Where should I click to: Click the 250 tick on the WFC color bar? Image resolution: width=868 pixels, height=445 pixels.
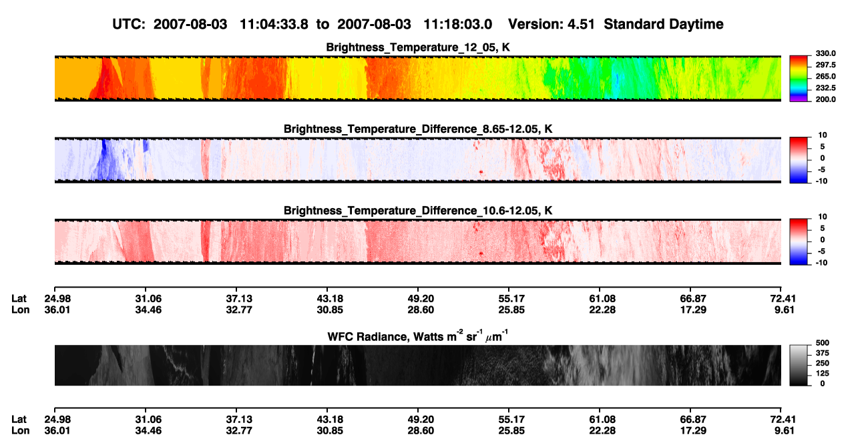point(822,364)
